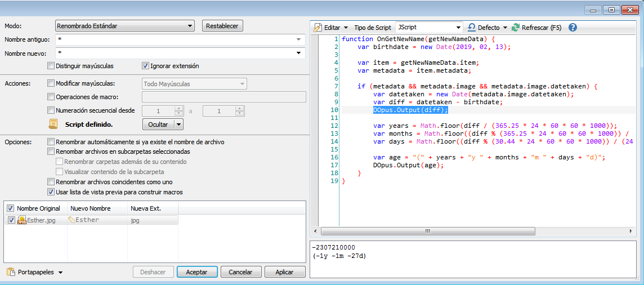The height and width of the screenshot is (285, 644).
Task: Uncheck Ignorar extensión option
Action: pos(145,66)
